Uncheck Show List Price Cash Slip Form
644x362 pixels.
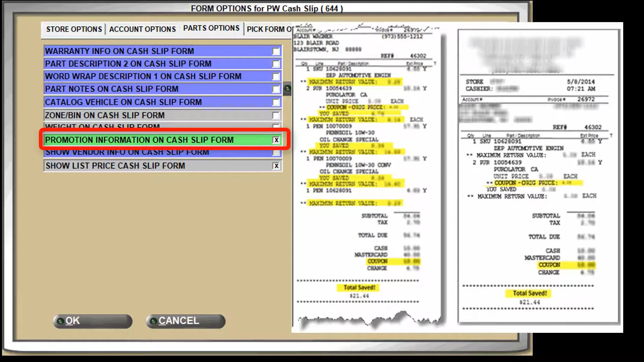point(276,165)
